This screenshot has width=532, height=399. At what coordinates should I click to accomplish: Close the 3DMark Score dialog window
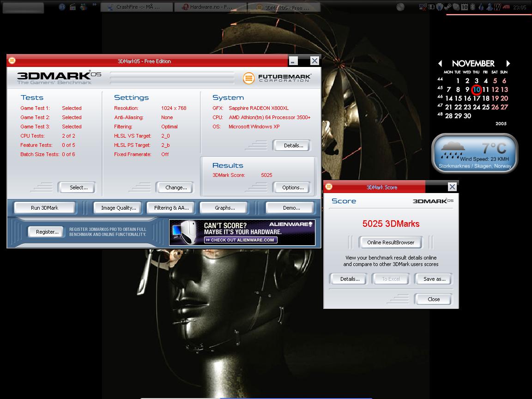[x=452, y=187]
